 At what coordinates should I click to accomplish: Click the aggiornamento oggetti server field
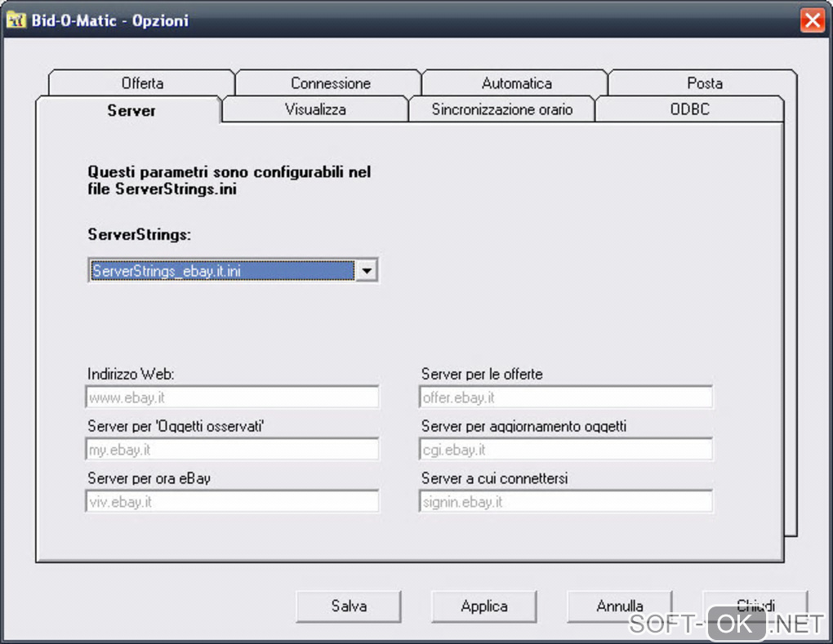(566, 449)
